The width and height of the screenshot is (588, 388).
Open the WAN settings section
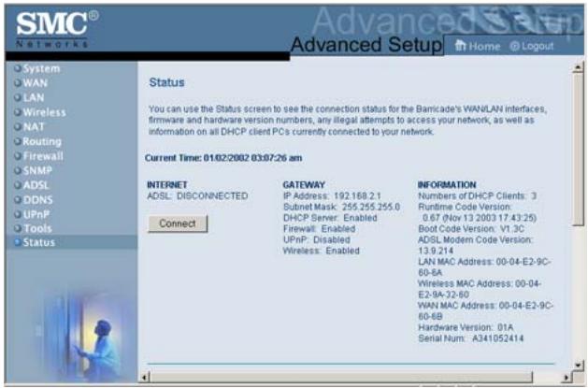(36, 83)
